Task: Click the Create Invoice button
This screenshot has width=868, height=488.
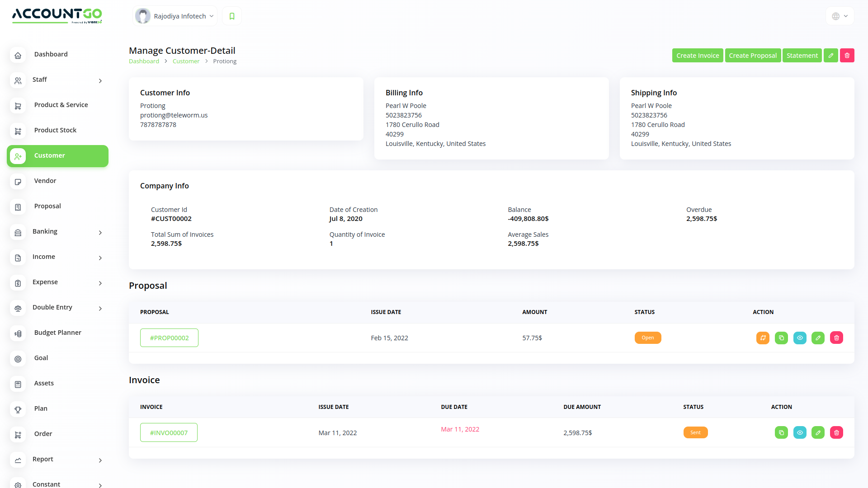Action: click(697, 55)
